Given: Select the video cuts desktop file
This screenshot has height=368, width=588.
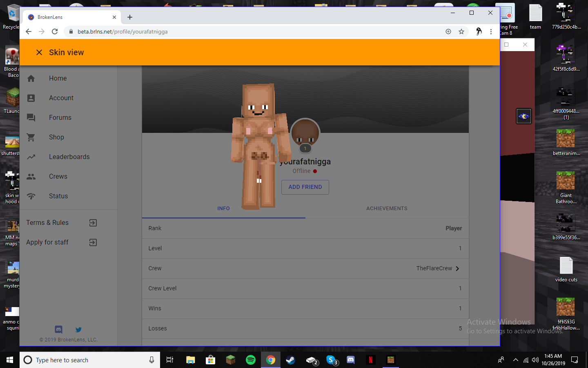Looking at the screenshot, I should point(566,269).
